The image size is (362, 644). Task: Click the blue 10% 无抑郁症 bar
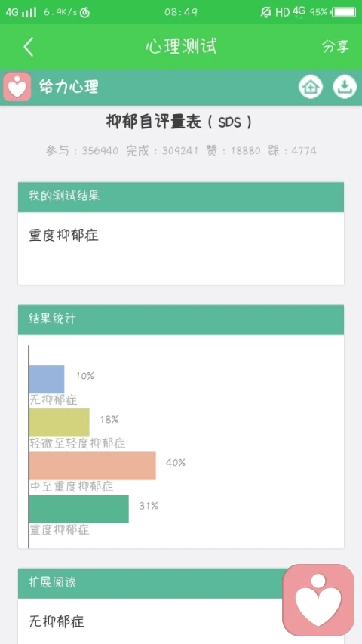click(47, 379)
